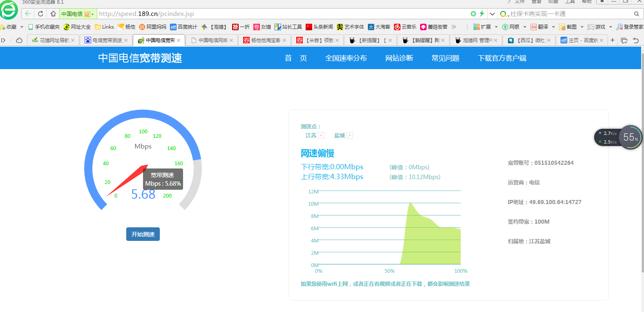Switch to the 电信宽带测速 tab
This screenshot has width=644, height=312.
[105, 40]
